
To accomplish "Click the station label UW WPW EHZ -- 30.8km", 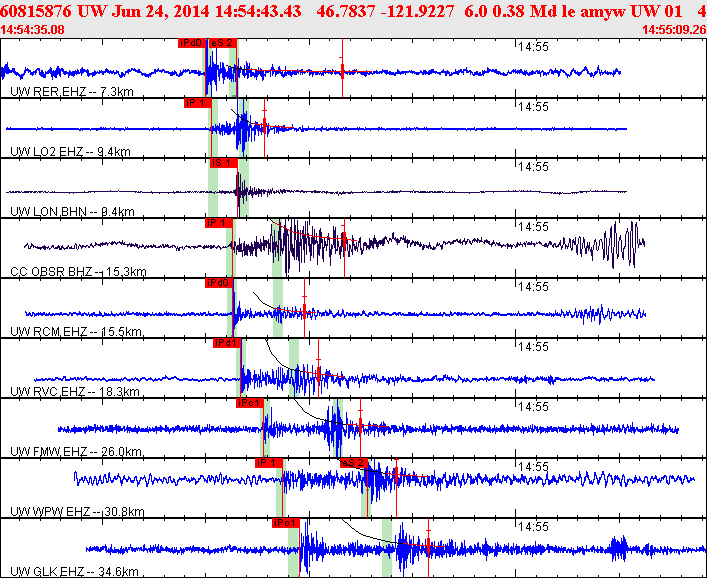I will pos(77,512).
